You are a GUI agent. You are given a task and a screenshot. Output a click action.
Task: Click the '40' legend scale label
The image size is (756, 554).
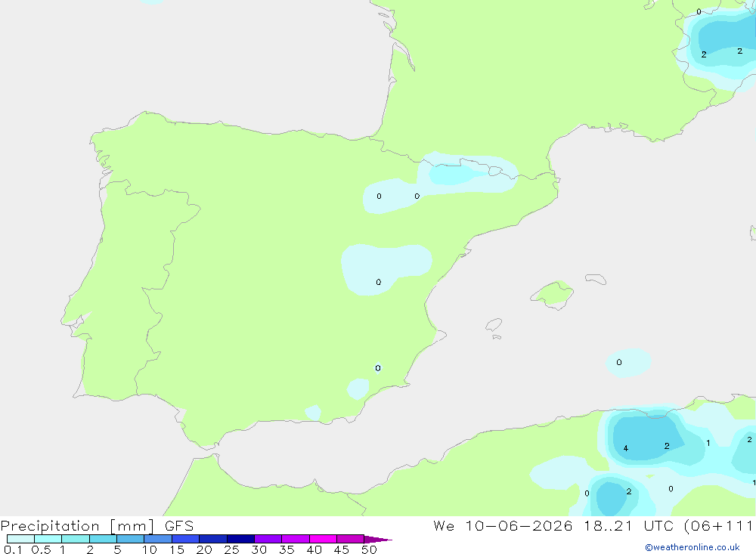314,549
